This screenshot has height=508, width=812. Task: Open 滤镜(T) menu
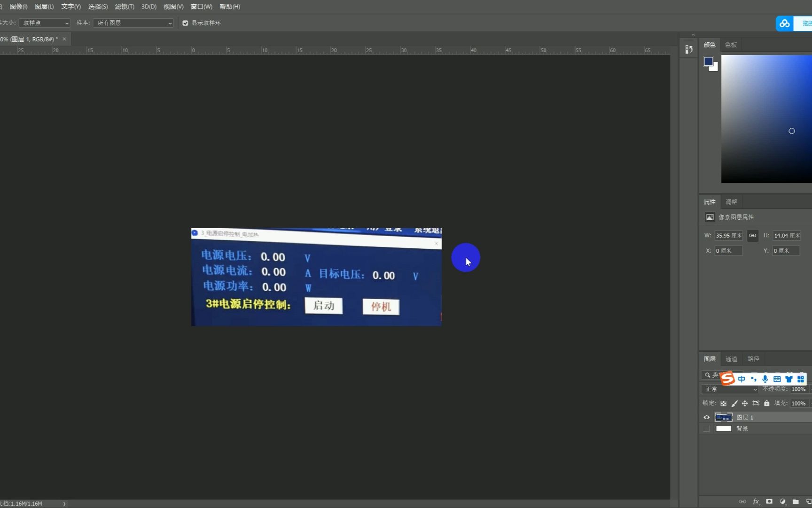125,7
